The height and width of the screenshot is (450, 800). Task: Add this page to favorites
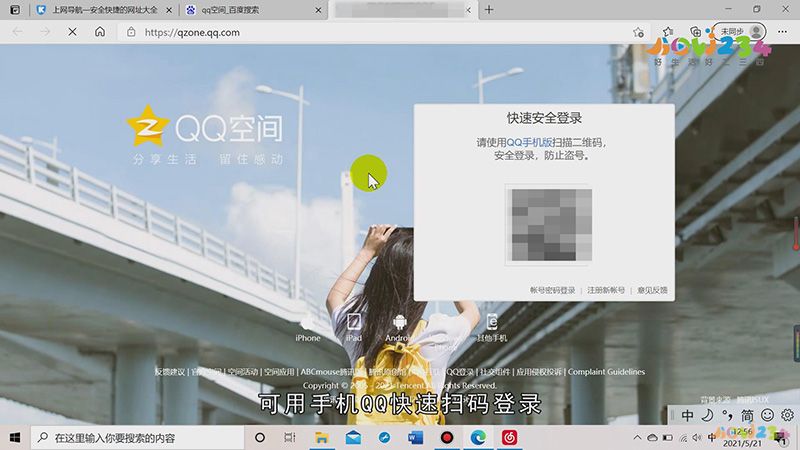click(638, 32)
